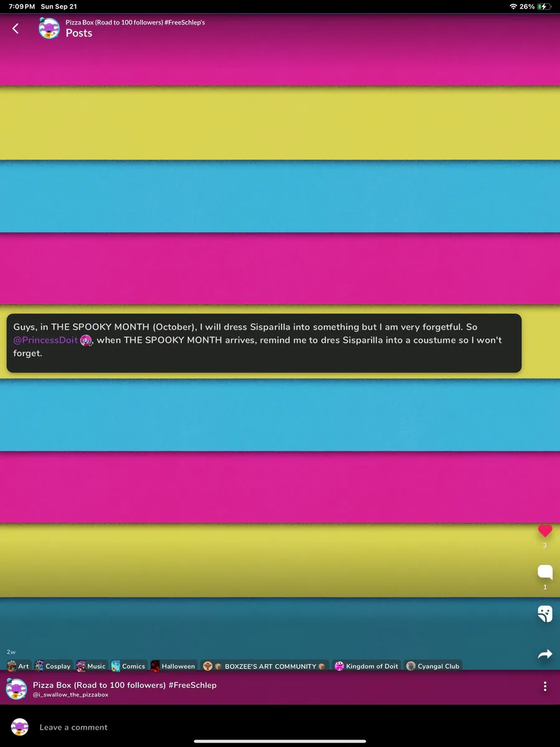Tap @i_swallow_the_pizzabox username

(70, 695)
